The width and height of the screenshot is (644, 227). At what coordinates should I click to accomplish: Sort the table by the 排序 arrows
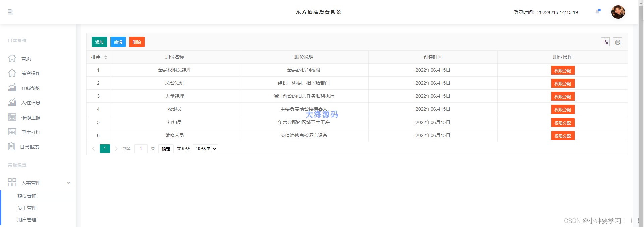pyautogui.click(x=106, y=57)
